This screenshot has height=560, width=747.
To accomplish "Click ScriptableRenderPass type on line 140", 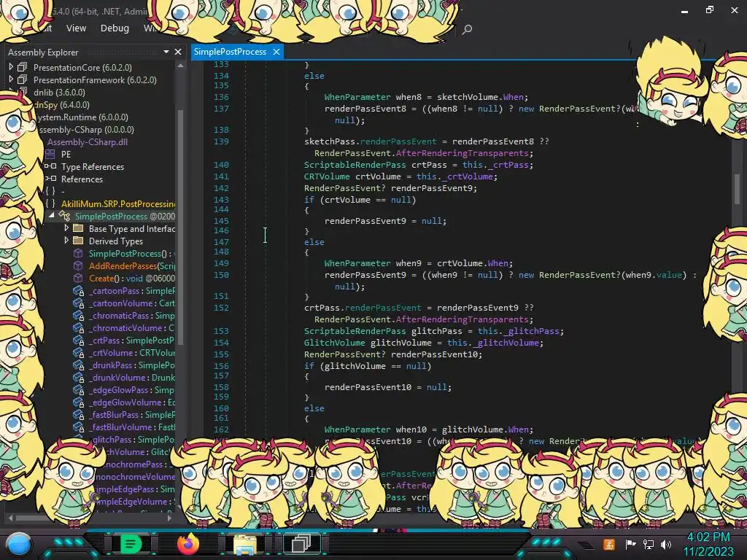I will (355, 165).
